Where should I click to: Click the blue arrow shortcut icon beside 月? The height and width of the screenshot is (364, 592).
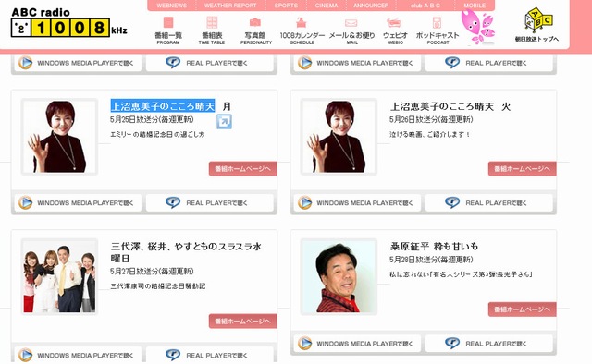(x=224, y=122)
